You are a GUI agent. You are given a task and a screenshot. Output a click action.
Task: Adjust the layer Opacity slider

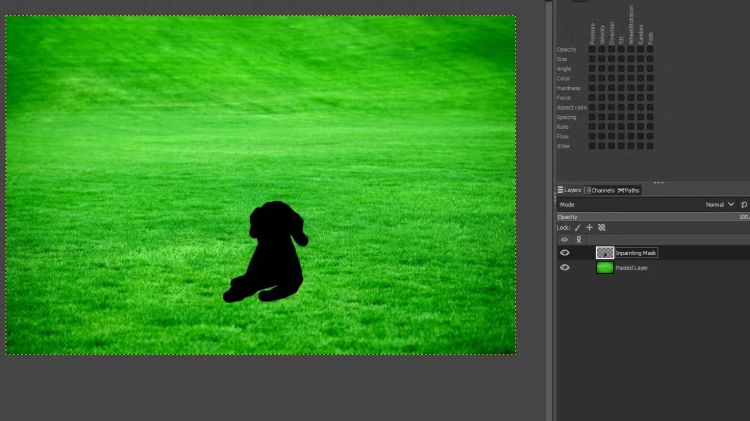[x=650, y=216]
